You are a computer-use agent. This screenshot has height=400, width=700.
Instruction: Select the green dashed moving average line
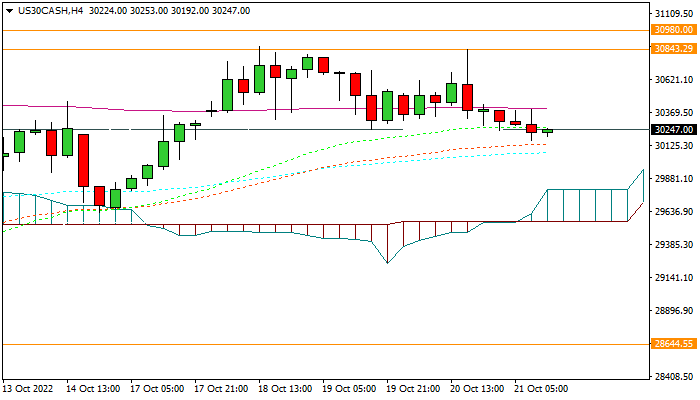(300, 148)
